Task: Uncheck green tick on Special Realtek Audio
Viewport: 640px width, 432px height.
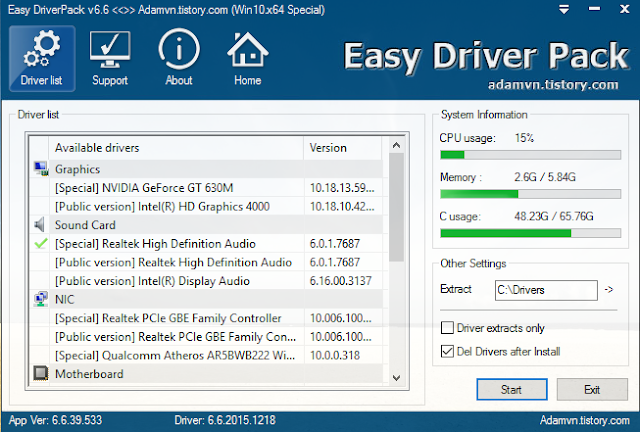Action: [41, 244]
